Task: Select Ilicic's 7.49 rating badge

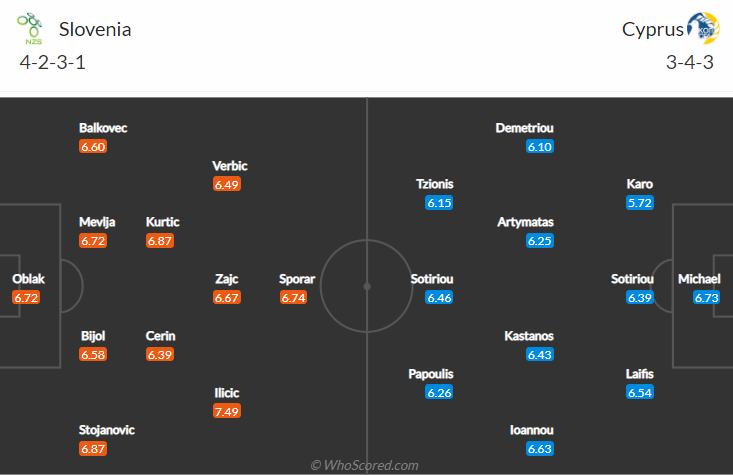Action: pyautogui.click(x=227, y=411)
